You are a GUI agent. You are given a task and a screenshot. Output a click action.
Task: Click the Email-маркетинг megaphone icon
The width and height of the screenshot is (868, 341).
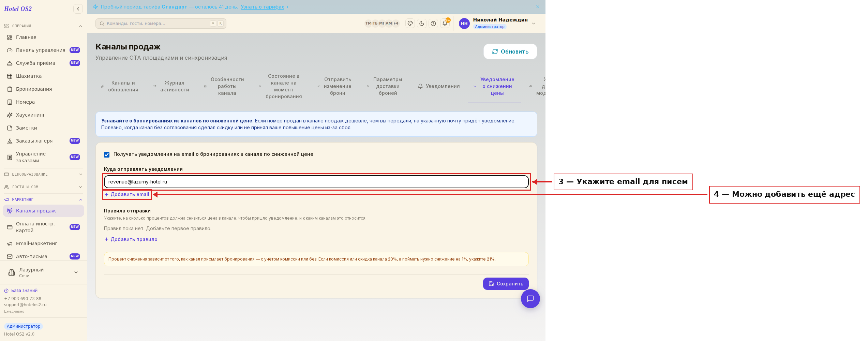point(10,243)
